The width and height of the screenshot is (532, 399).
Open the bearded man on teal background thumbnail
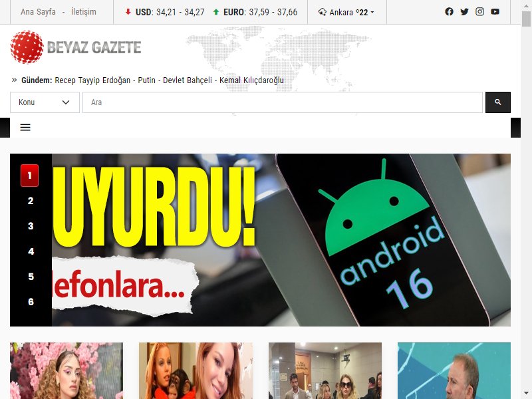454,370
